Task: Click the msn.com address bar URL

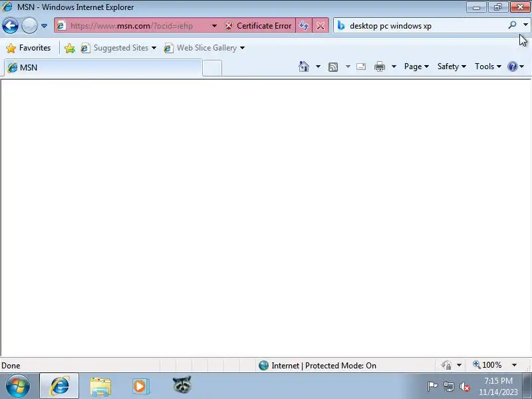Action: point(132,26)
